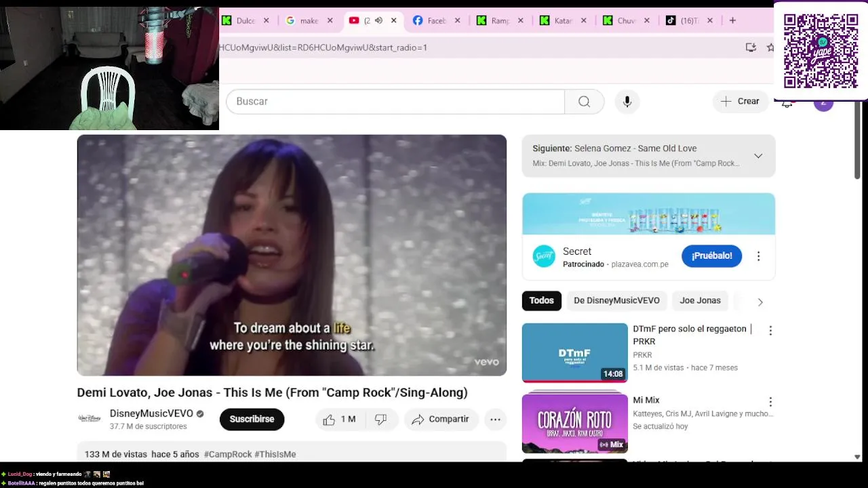Select the Joe Jonas filter chip

(700, 300)
